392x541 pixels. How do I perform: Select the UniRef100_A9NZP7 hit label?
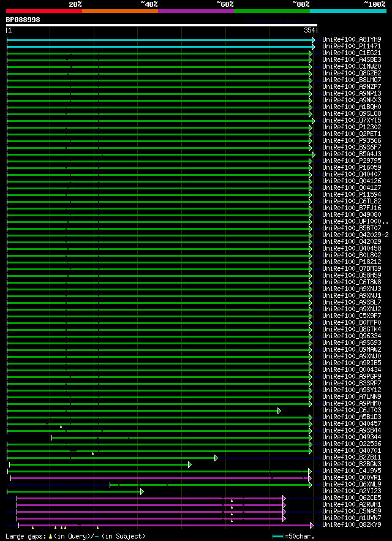(352, 87)
